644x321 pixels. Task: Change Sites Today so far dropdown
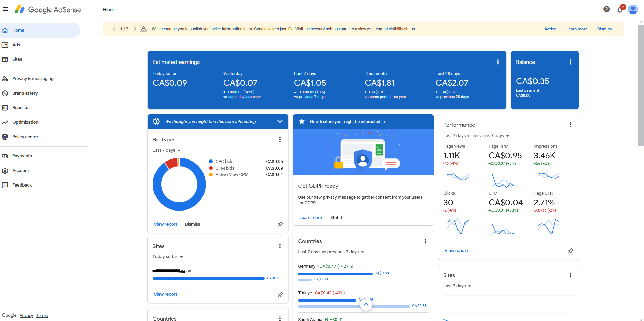pyautogui.click(x=168, y=257)
